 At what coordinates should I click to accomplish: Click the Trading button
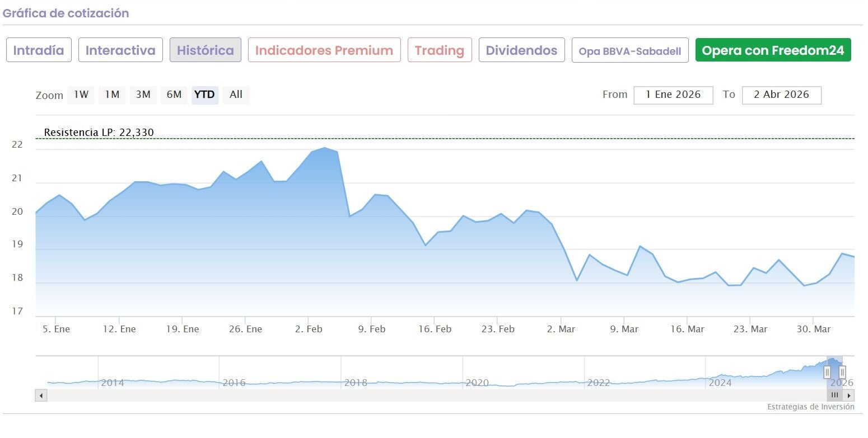click(x=440, y=50)
